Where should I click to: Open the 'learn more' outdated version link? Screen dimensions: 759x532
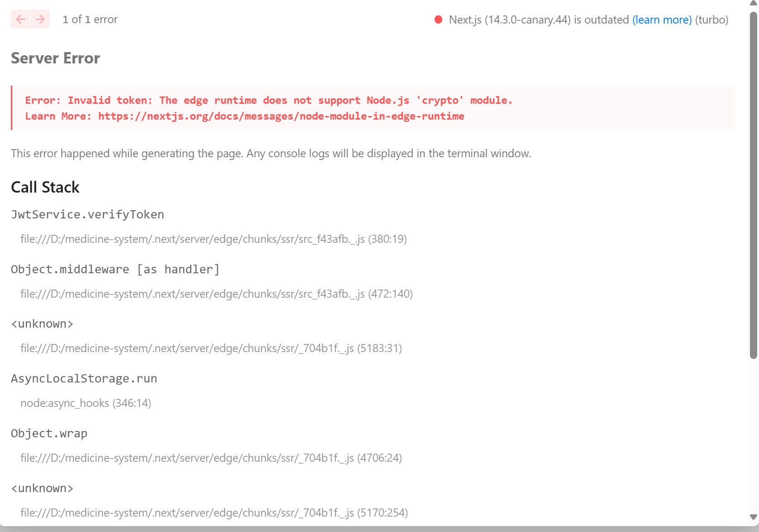tap(662, 19)
